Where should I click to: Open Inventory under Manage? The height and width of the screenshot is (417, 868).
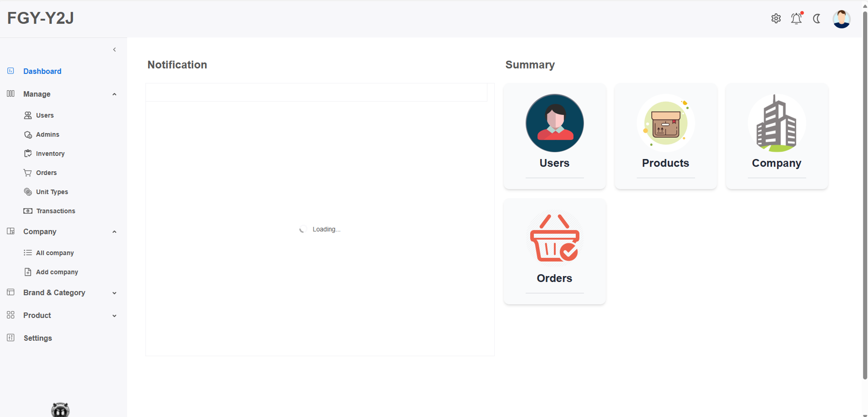50,154
